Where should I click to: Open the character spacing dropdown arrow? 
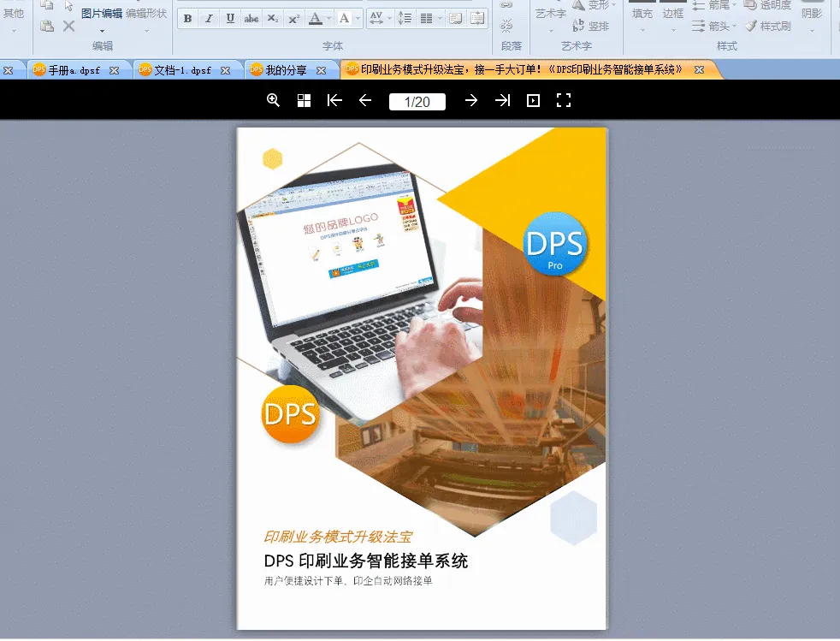[389, 19]
